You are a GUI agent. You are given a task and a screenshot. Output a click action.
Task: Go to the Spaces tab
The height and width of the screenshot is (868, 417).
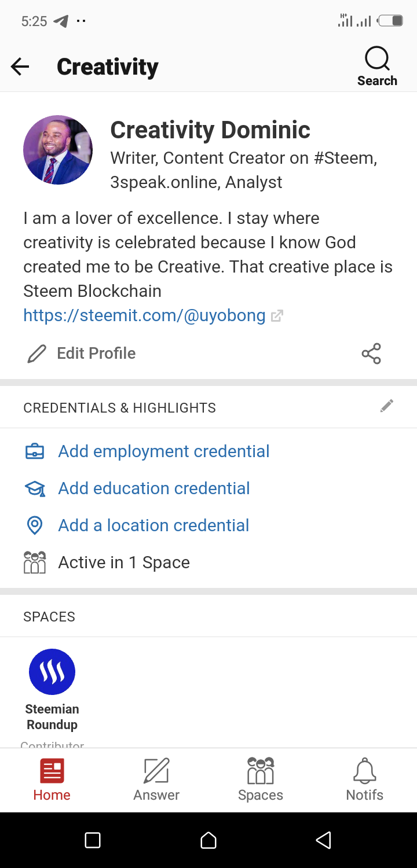pyautogui.click(x=261, y=780)
